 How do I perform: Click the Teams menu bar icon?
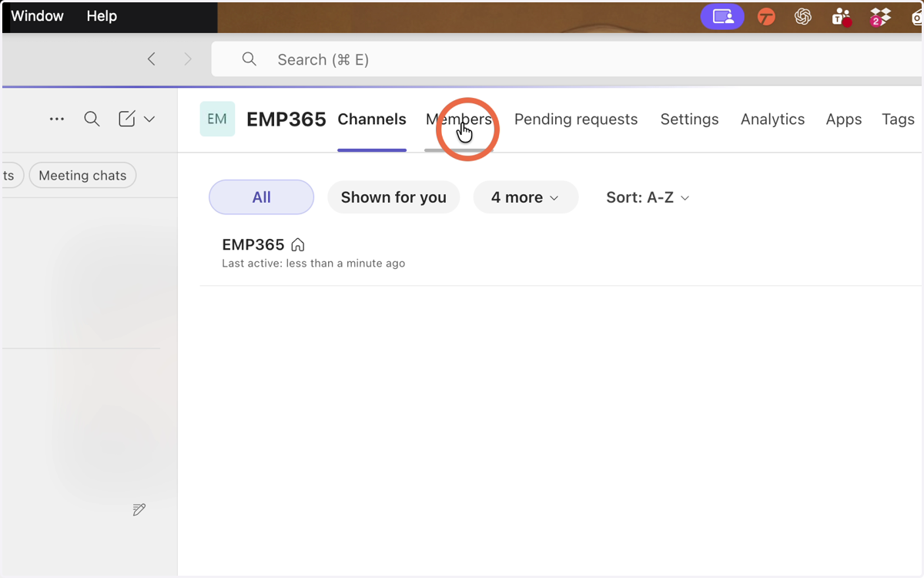click(842, 16)
